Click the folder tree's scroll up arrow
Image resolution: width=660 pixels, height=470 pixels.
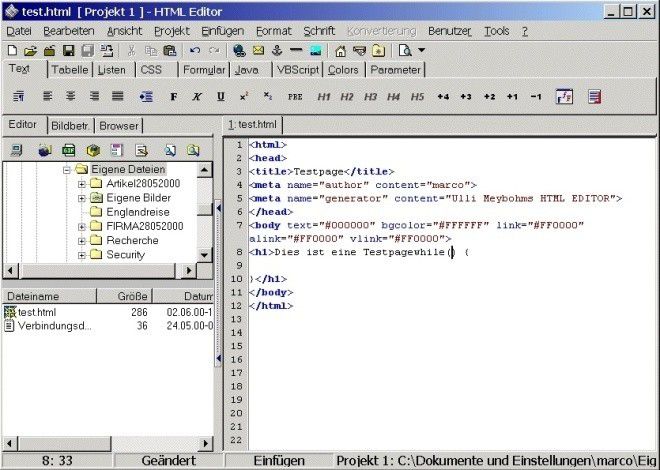point(204,170)
